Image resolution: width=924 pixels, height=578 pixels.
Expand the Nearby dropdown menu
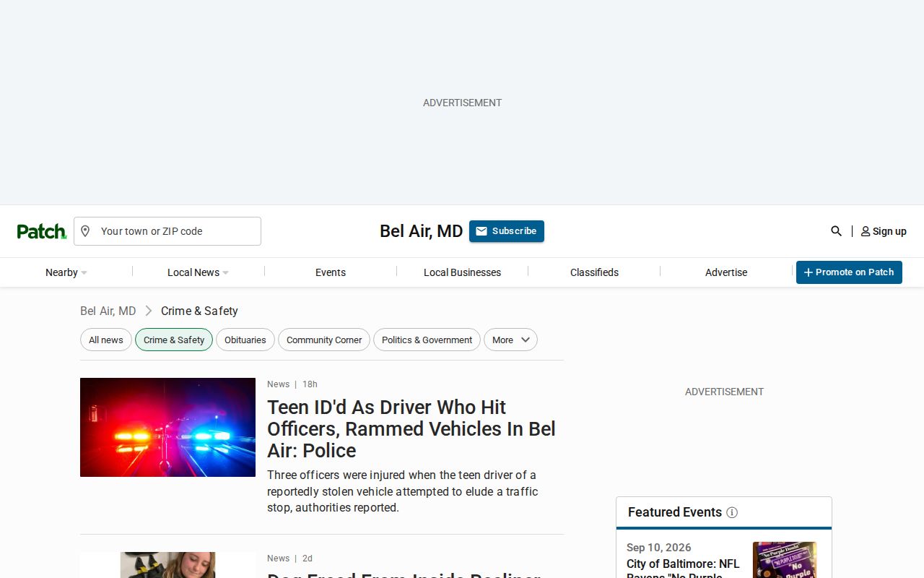66,272
